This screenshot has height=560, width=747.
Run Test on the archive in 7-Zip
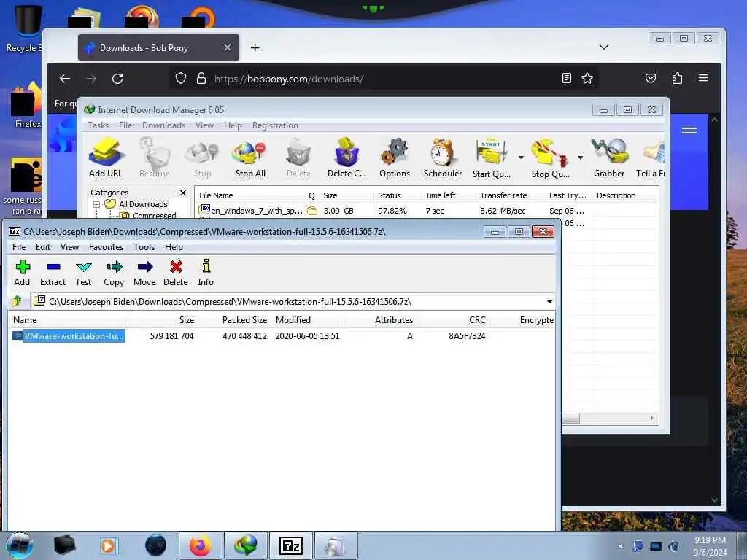coord(83,273)
